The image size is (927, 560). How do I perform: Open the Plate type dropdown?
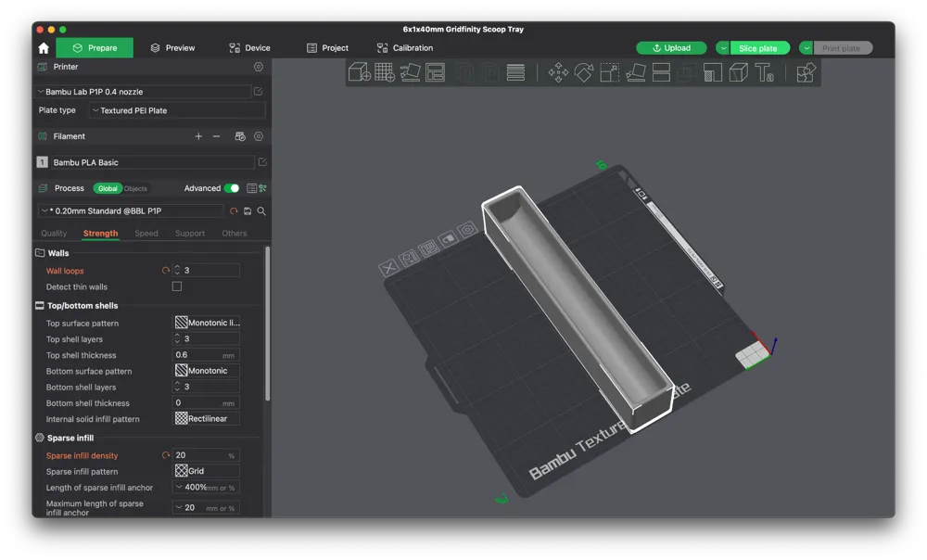(177, 110)
